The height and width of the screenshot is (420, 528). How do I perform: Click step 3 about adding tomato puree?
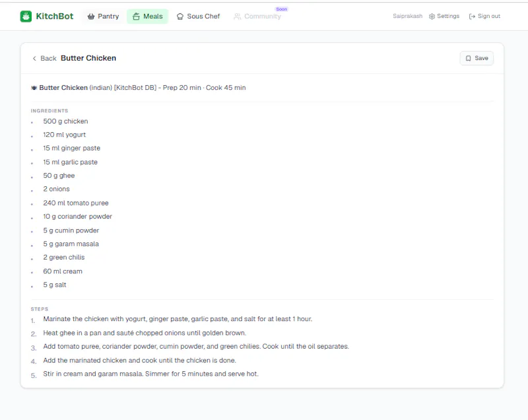(x=196, y=346)
